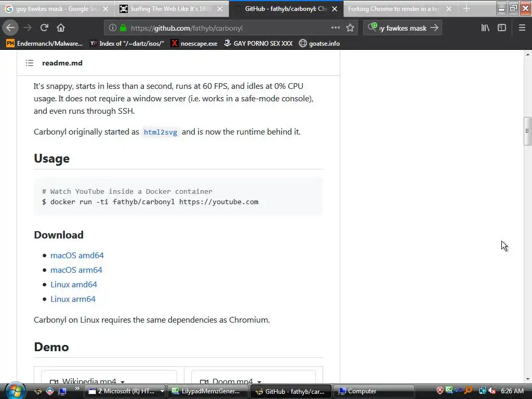This screenshot has height=399, width=532.
Task: Download macOS amd64 build
Action: [x=77, y=256]
